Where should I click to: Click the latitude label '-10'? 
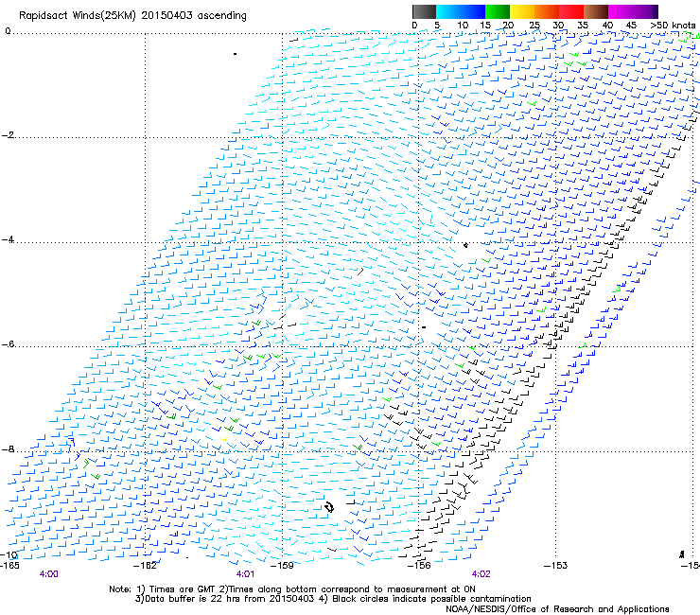9,554
